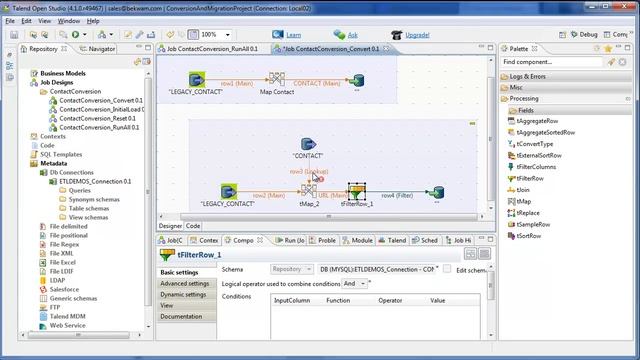Expand the Logs & Errors palette group
Screen dimensions: 640x360
coord(565,76)
